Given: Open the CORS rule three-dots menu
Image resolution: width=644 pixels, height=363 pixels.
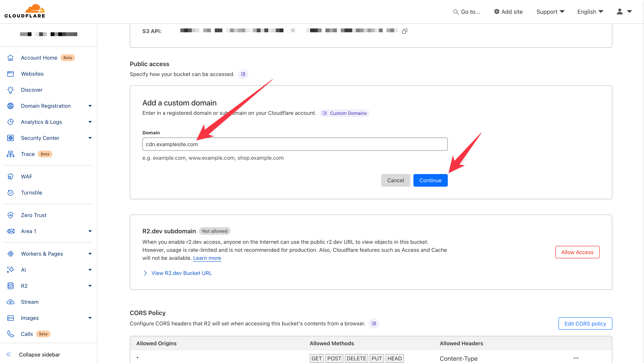Looking at the screenshot, I should point(576,358).
